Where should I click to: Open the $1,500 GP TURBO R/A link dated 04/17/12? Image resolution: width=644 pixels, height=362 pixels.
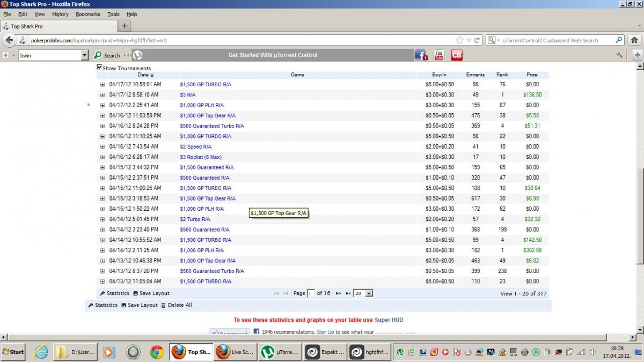(x=206, y=85)
